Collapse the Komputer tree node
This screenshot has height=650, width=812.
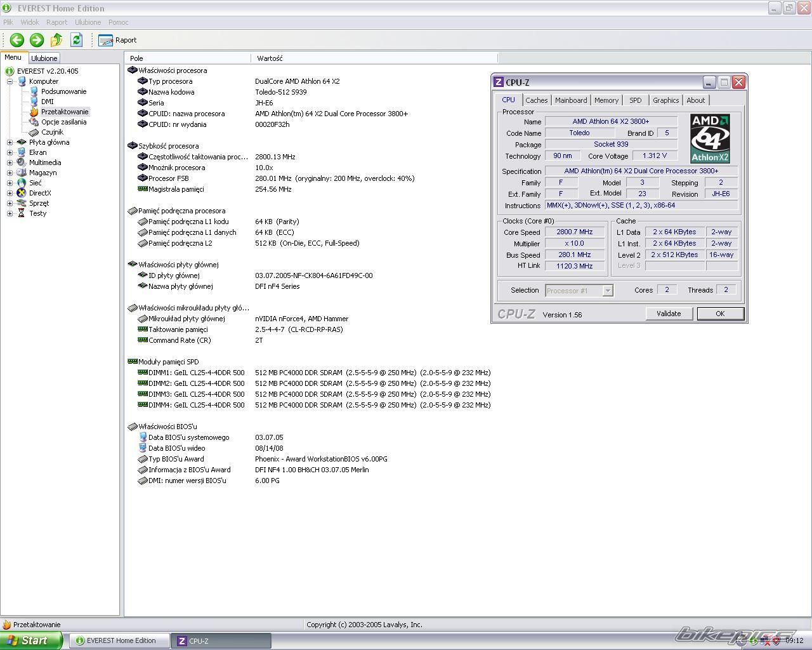tap(10, 81)
